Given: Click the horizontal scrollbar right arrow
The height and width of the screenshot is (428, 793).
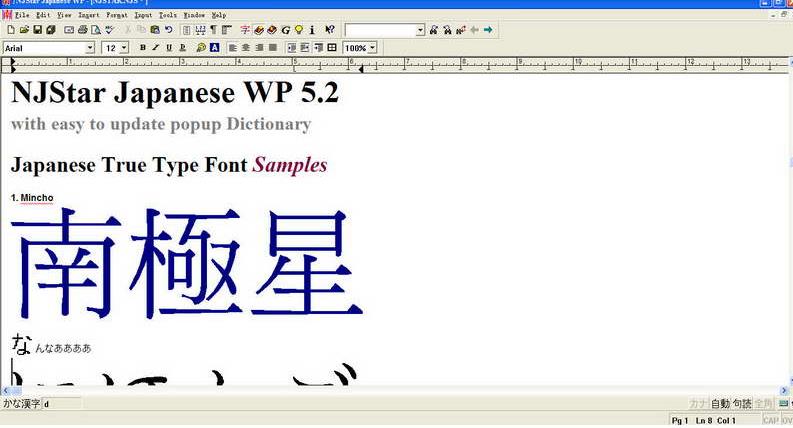Looking at the screenshot, I should click(x=784, y=391).
